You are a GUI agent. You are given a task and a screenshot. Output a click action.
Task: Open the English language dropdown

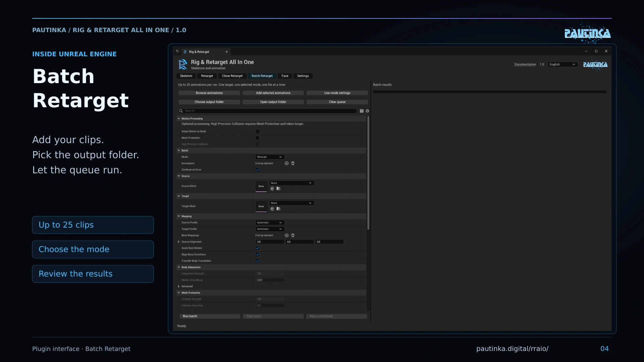562,64
